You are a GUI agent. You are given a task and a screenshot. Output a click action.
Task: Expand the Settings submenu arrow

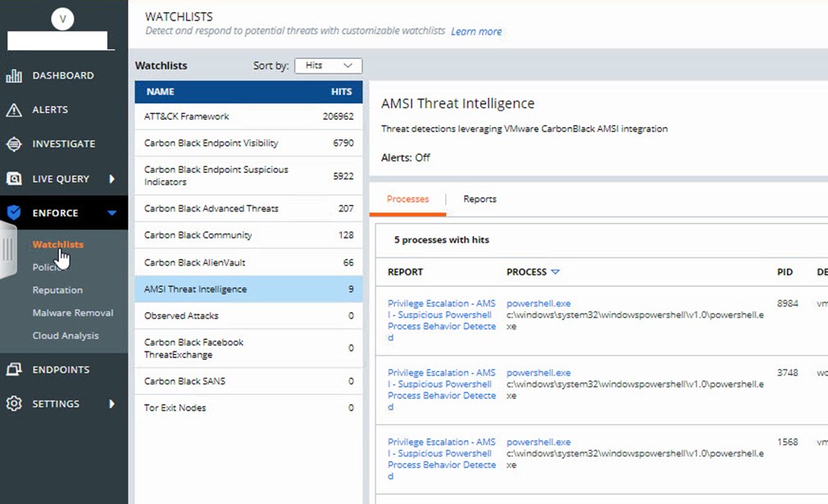[x=112, y=404]
